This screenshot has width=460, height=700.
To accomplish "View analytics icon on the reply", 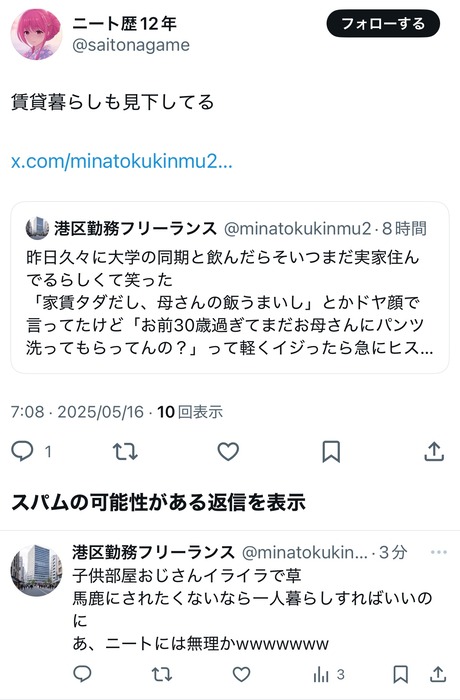I will [x=321, y=674].
